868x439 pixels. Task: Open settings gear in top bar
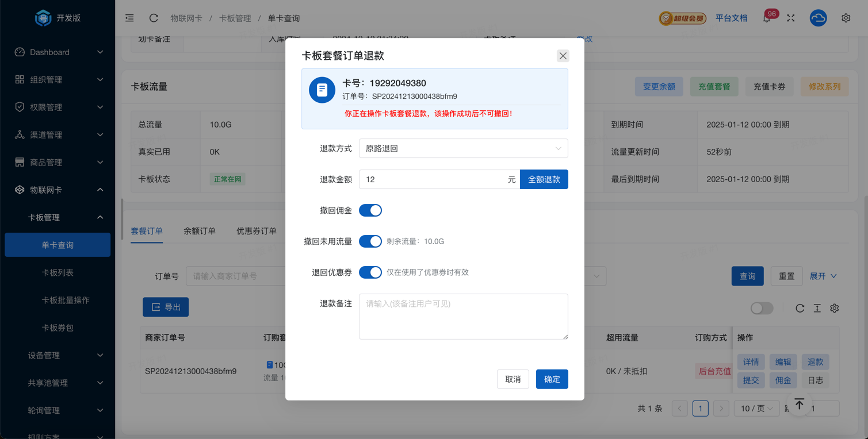pos(846,18)
